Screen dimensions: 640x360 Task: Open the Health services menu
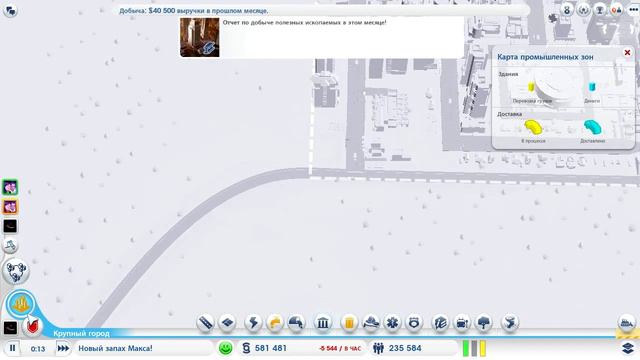click(x=392, y=323)
